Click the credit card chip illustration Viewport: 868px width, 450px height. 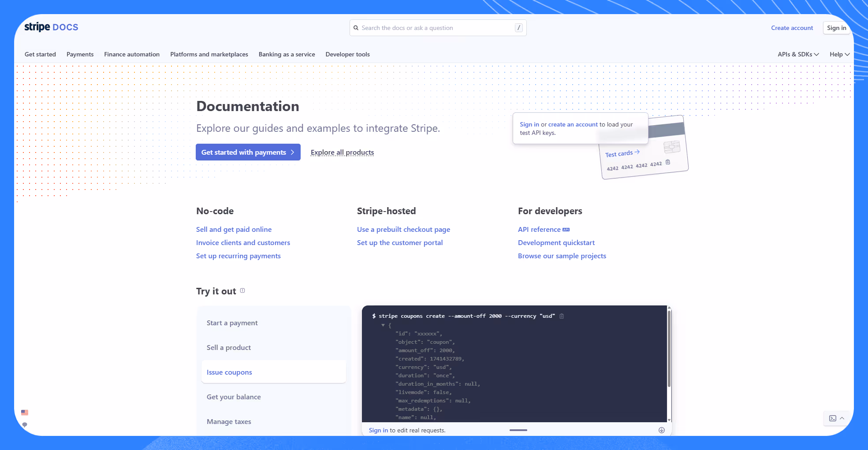tap(672, 147)
